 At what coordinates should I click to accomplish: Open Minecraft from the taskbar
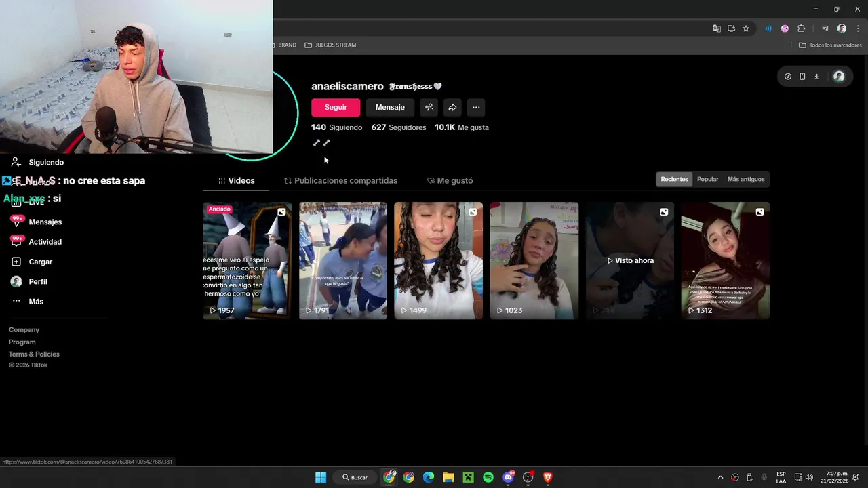coord(468,477)
